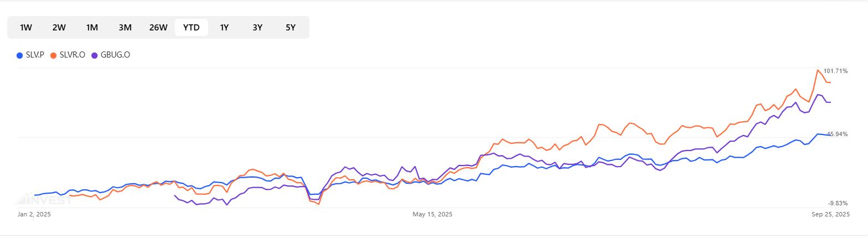Switch to the 2W range tab
The height and width of the screenshot is (238, 868).
pyautogui.click(x=59, y=28)
